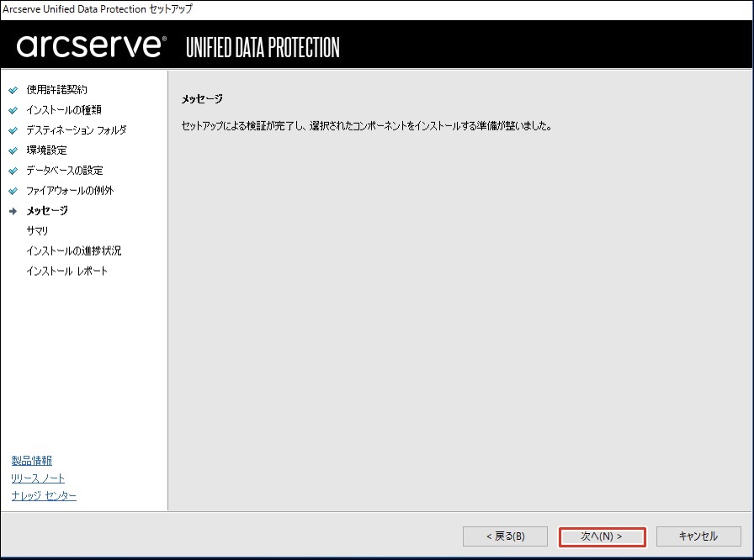Select the データベースの設定 step
754x560 pixels.
[65, 171]
